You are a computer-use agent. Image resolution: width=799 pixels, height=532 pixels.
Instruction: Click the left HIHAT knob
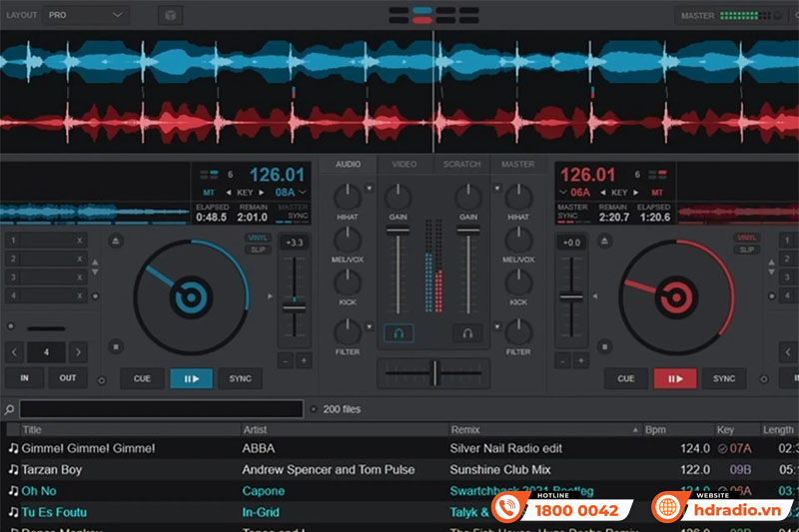[x=348, y=197]
